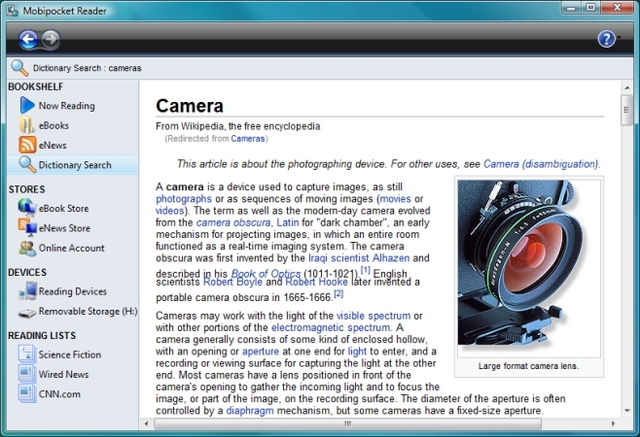Click the blue Back arrow button
The height and width of the screenshot is (437, 640).
[28, 40]
